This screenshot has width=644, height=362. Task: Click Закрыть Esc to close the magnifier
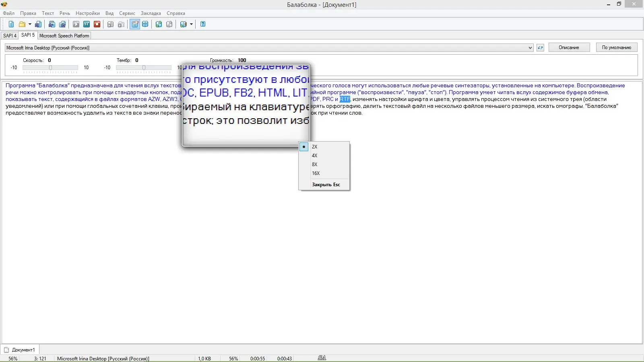[x=324, y=185]
